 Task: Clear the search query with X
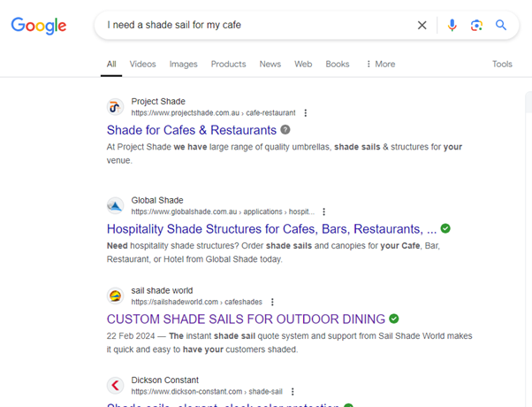[x=422, y=25]
